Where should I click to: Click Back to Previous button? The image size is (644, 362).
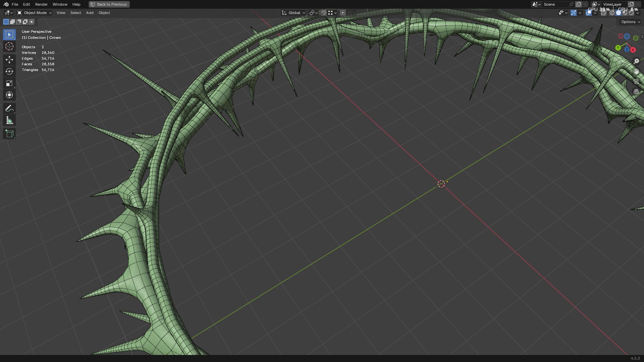[x=109, y=4]
